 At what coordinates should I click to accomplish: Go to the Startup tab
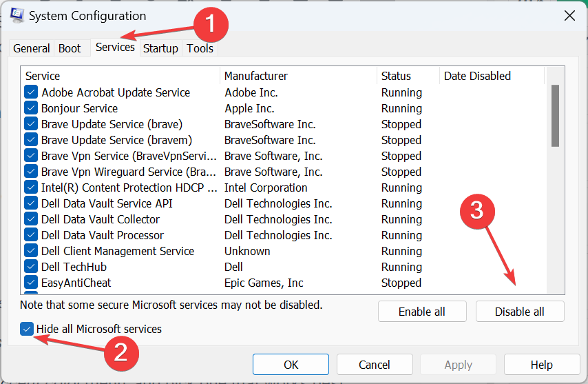160,48
